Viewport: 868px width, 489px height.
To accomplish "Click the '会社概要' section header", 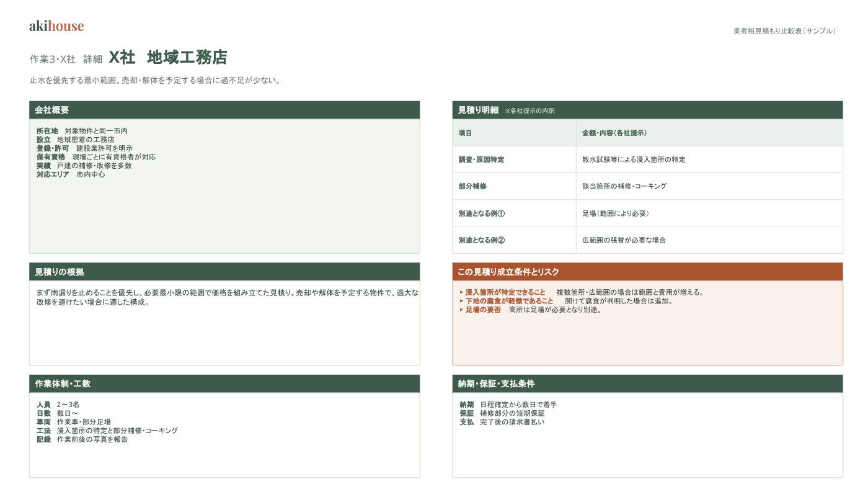I will 224,110.
